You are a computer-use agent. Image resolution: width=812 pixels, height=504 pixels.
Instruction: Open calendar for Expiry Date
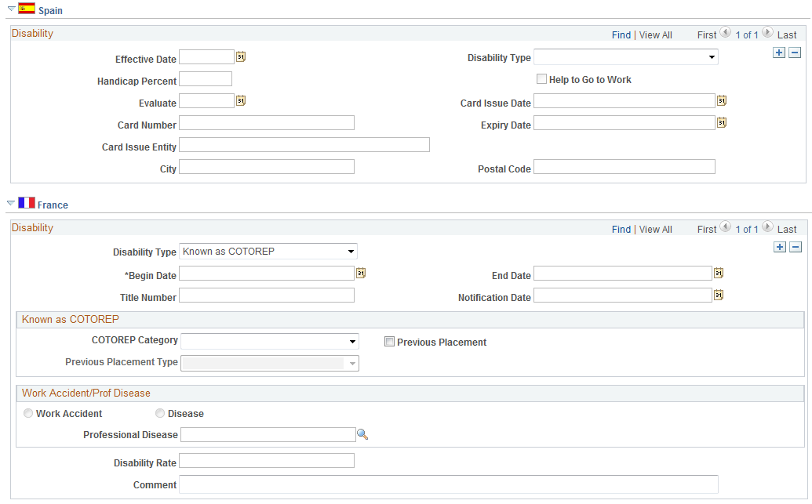(x=721, y=122)
